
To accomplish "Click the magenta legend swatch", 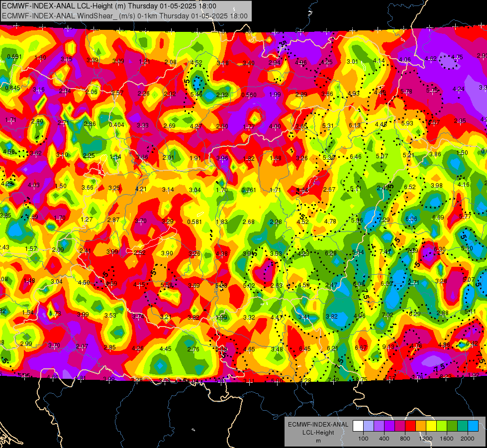I will (x=400, y=426).
